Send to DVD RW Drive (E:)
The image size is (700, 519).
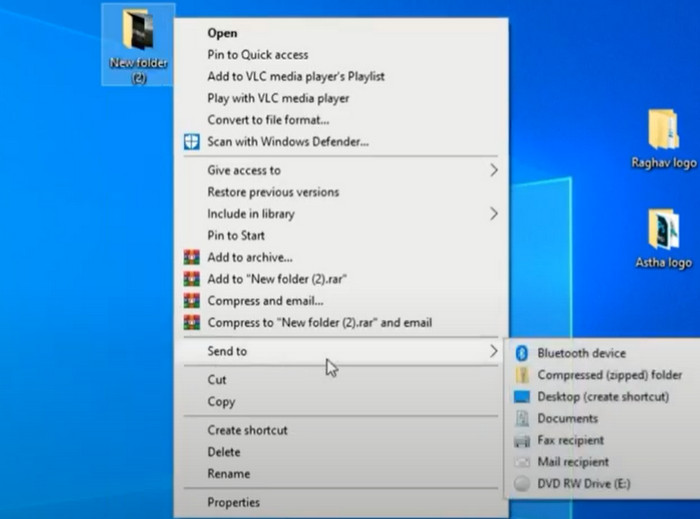point(604,483)
